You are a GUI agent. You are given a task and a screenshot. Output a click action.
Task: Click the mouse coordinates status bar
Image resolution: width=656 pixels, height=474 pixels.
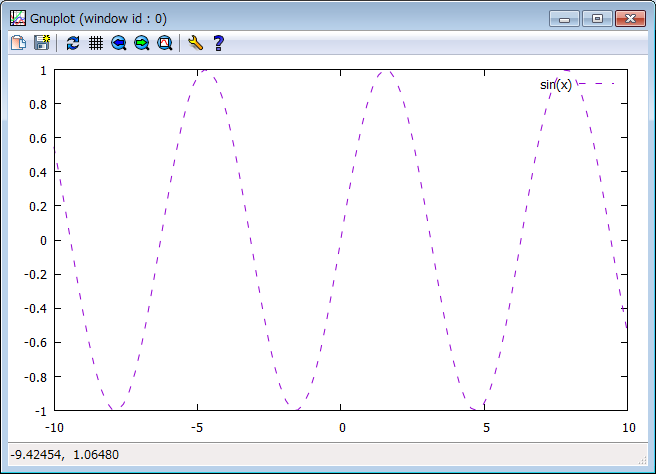click(65, 456)
